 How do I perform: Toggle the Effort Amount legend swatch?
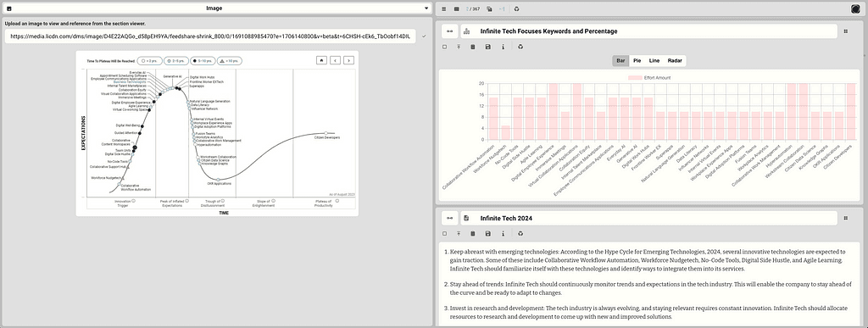coord(635,78)
